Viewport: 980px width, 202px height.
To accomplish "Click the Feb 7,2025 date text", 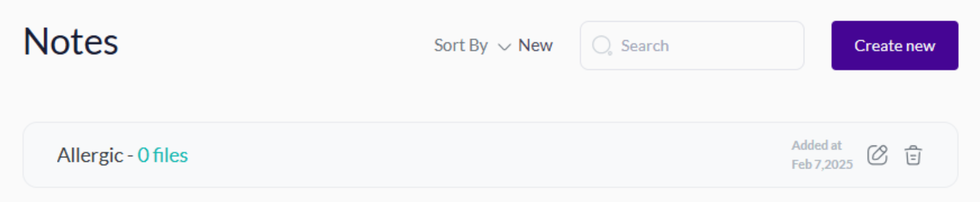I will click(822, 165).
